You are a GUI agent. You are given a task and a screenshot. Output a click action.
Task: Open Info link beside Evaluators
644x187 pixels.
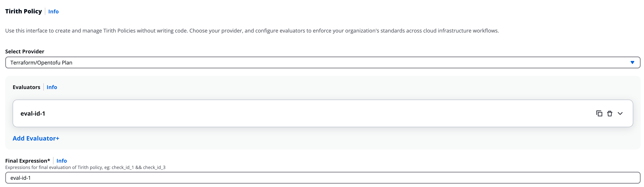[x=52, y=87]
